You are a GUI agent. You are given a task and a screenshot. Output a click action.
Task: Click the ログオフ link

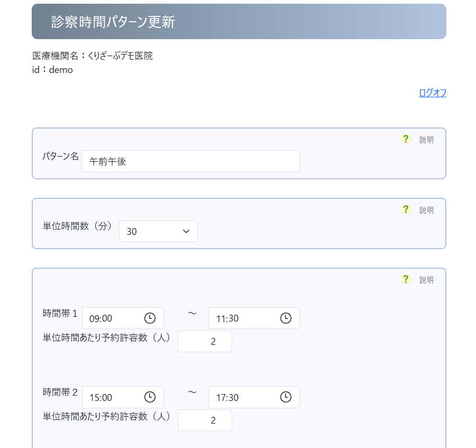(x=432, y=93)
